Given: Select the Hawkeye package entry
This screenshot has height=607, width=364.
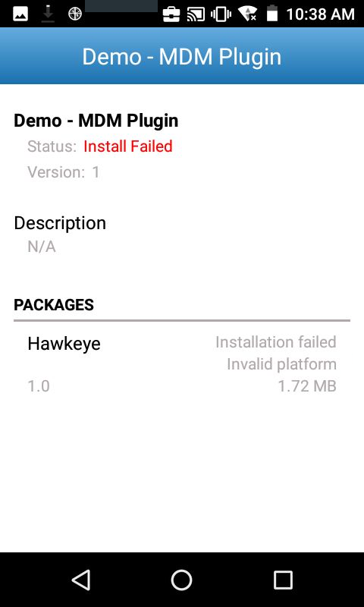Looking at the screenshot, I should click(x=182, y=364).
